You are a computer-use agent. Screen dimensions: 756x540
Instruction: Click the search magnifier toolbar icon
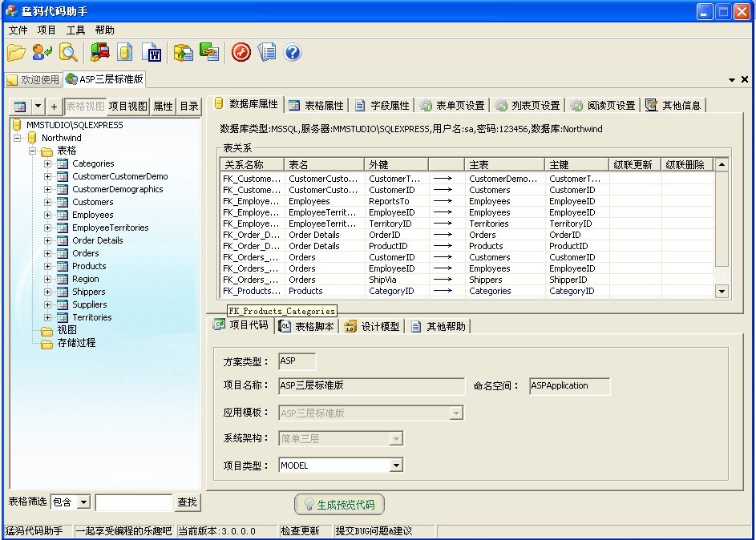tap(67, 52)
